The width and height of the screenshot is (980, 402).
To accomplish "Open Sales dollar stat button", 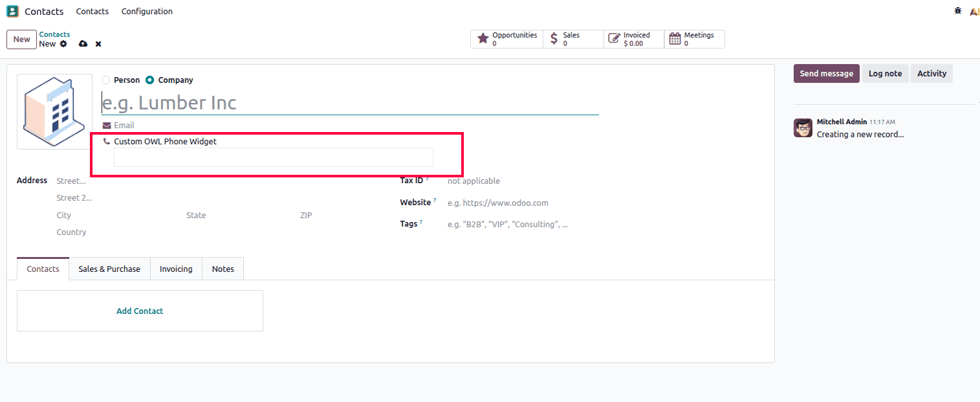I will pyautogui.click(x=573, y=39).
